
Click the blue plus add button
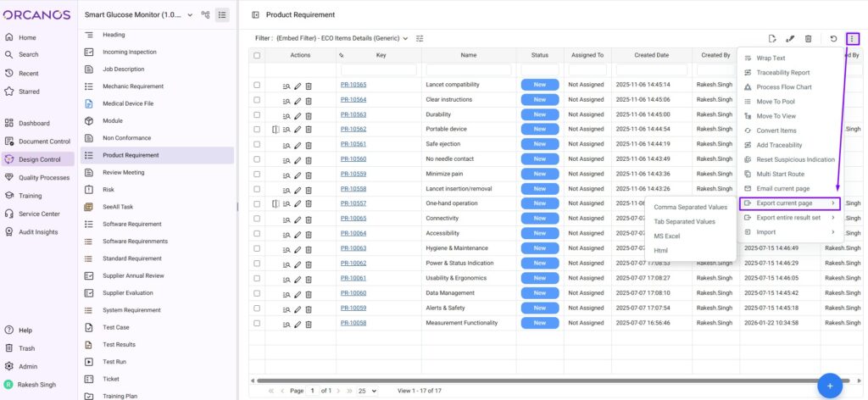(829, 385)
